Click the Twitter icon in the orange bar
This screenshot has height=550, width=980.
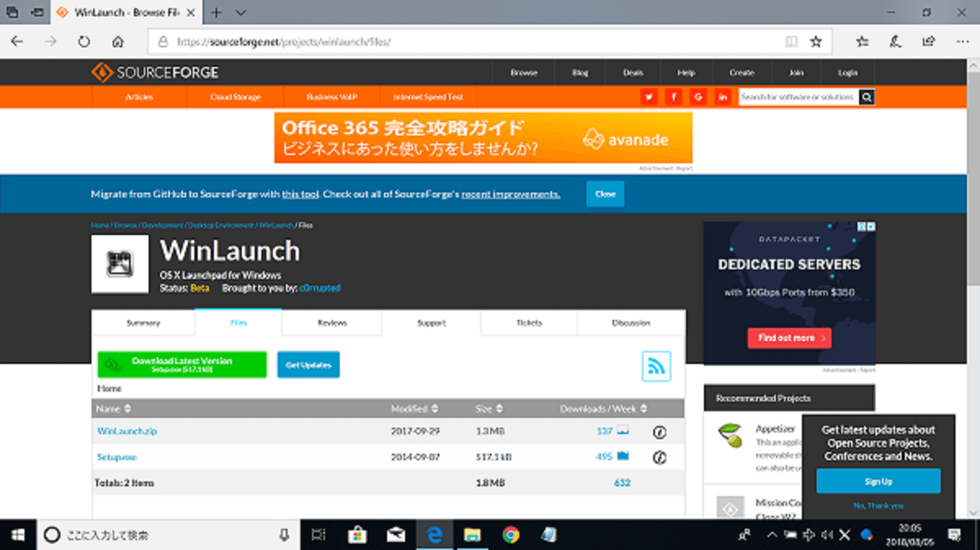click(648, 96)
